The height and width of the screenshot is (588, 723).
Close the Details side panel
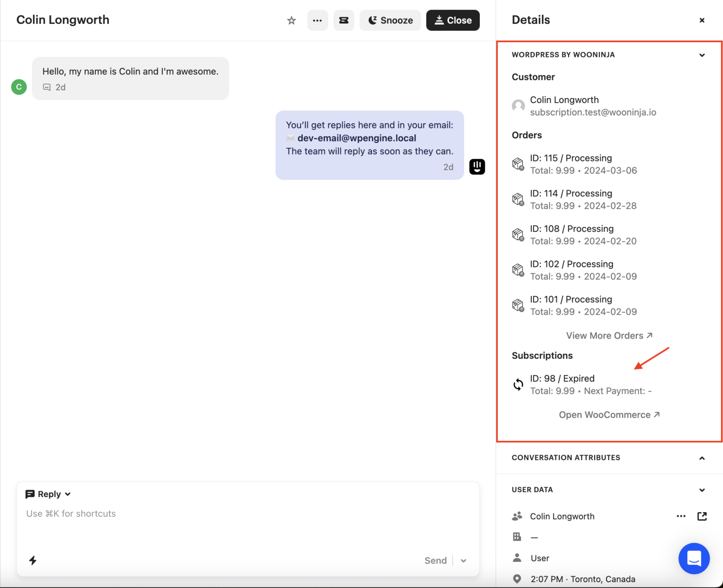click(x=702, y=20)
